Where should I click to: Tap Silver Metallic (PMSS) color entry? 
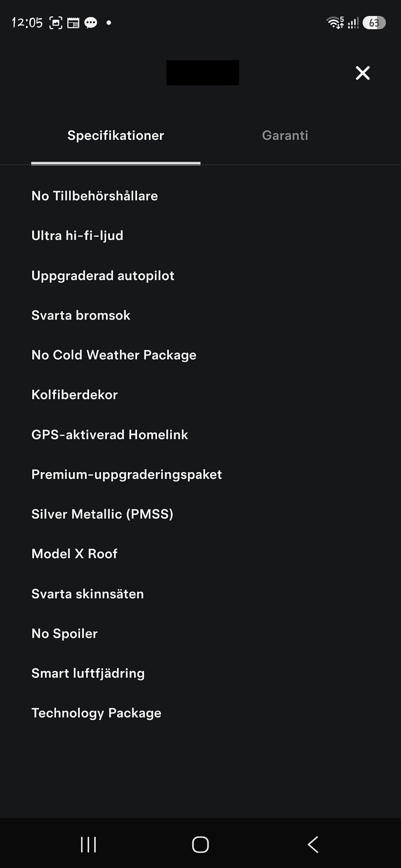point(102,514)
